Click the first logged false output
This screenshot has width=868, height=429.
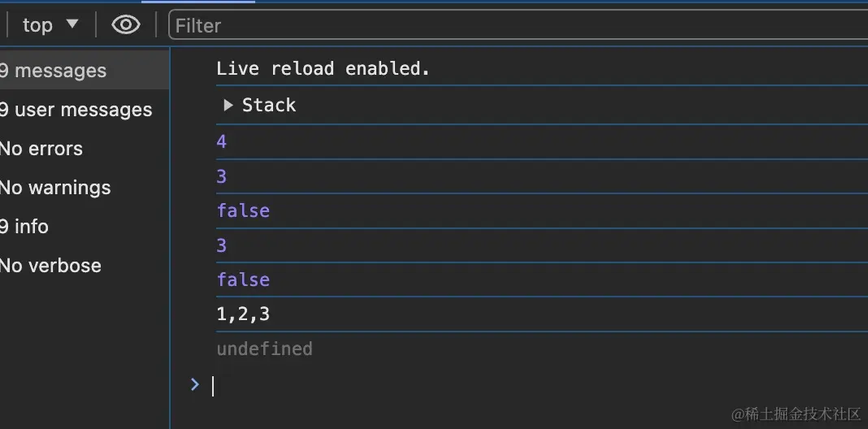[x=243, y=210]
